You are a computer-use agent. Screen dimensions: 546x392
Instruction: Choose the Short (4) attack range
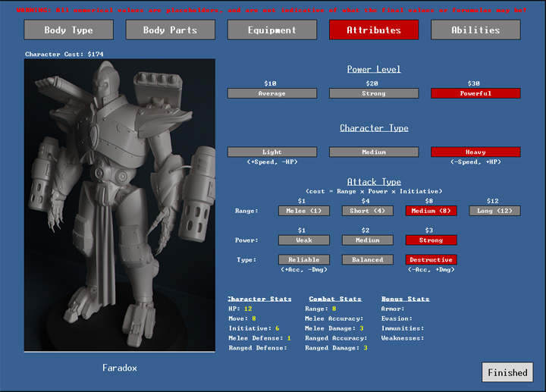(367, 211)
